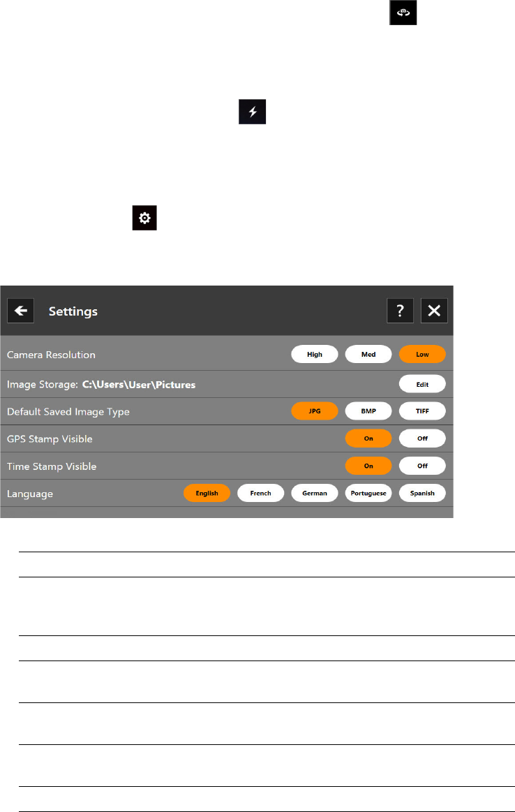
Task: Open help with the question mark
Action: [400, 311]
